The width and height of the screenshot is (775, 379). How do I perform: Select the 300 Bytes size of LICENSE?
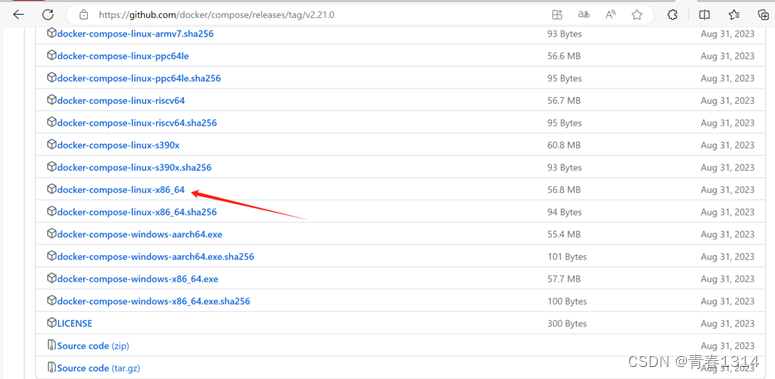pos(567,324)
